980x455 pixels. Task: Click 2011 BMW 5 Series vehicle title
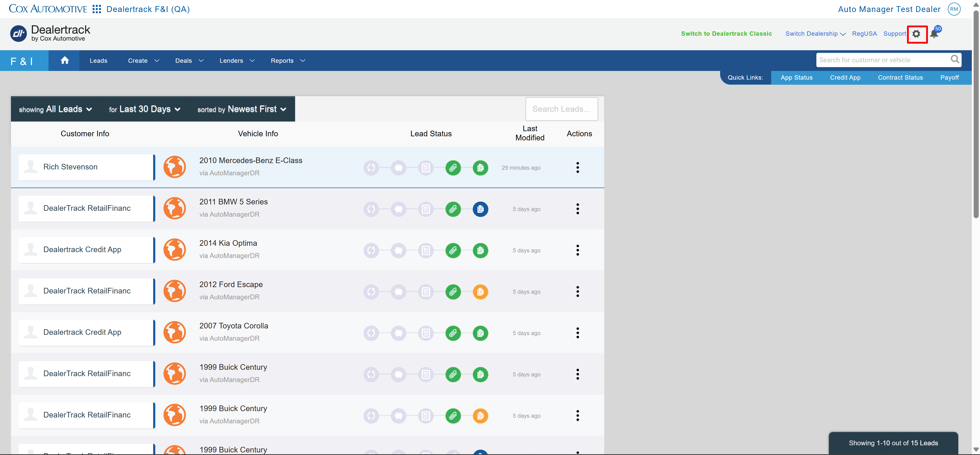click(x=233, y=202)
